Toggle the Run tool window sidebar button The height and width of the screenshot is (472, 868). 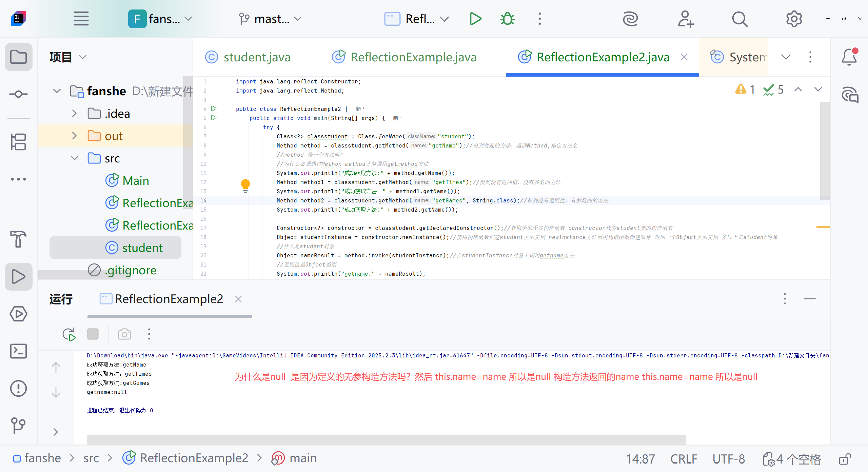point(18,276)
